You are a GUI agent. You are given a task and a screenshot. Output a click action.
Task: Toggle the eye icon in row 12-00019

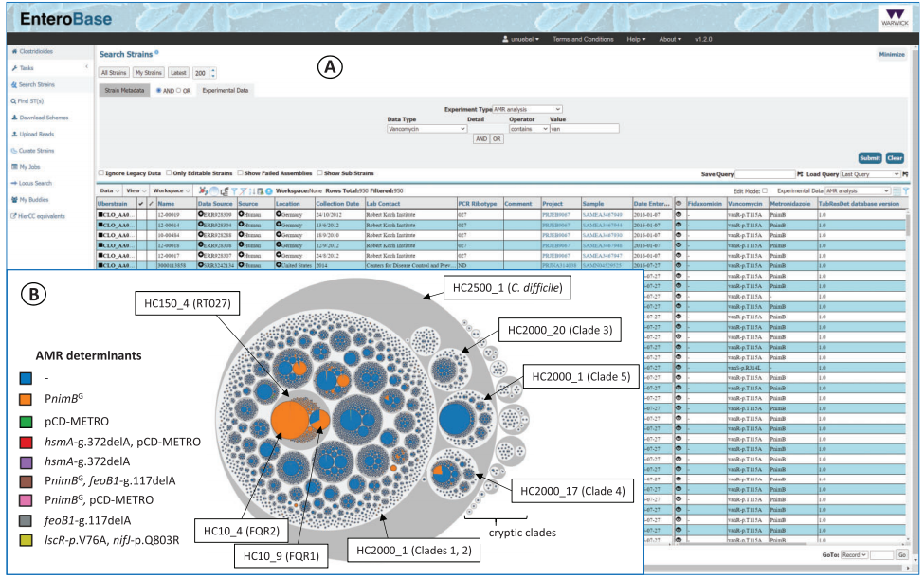pyautogui.click(x=679, y=215)
